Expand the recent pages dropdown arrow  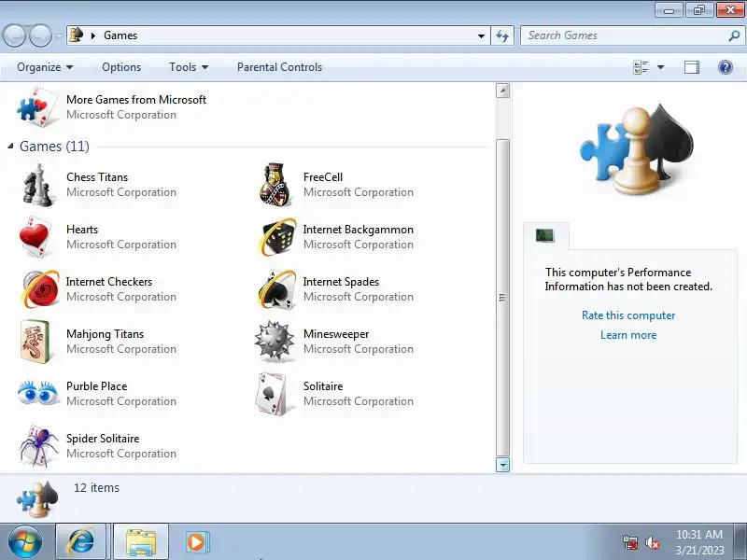click(x=59, y=35)
